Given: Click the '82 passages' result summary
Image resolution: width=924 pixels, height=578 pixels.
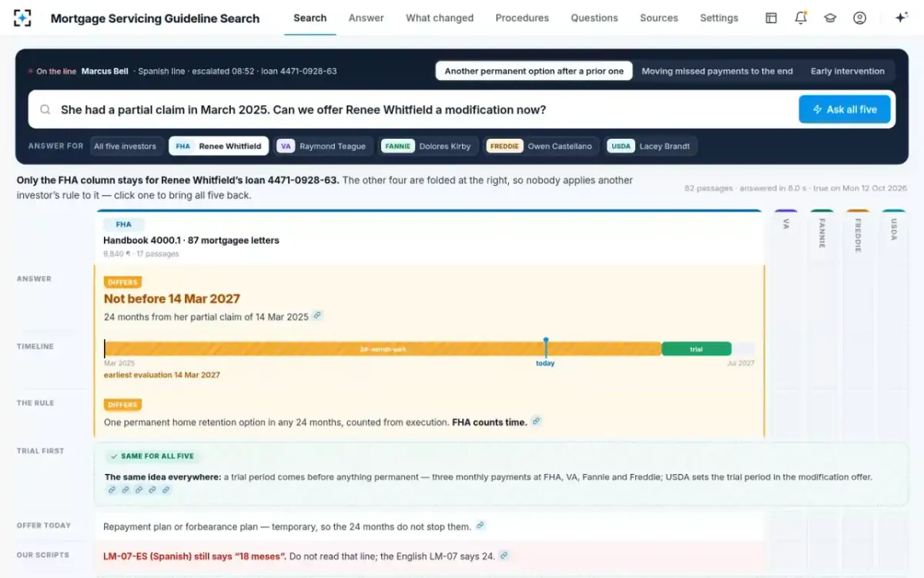Looking at the screenshot, I should tap(795, 188).
